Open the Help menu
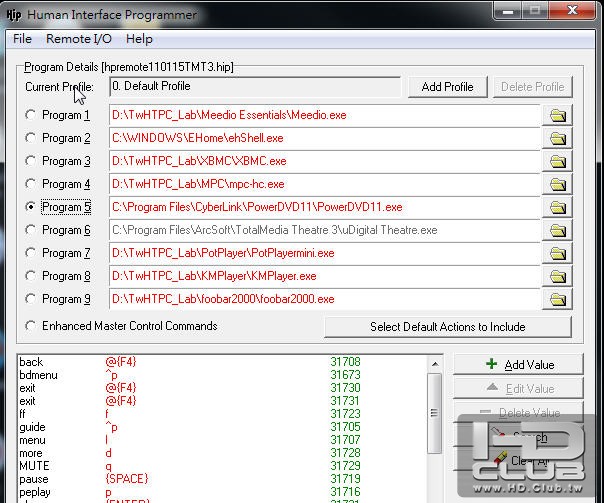604x503 pixels. [x=139, y=39]
